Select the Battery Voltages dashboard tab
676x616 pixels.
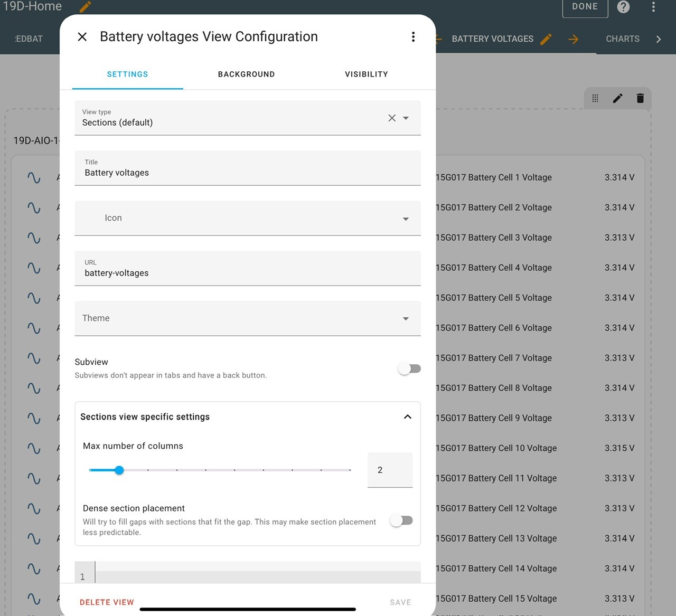tap(492, 39)
